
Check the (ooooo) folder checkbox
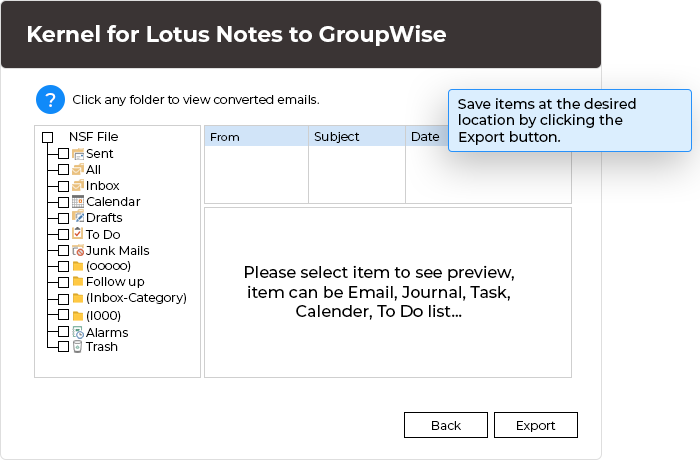click(x=63, y=266)
